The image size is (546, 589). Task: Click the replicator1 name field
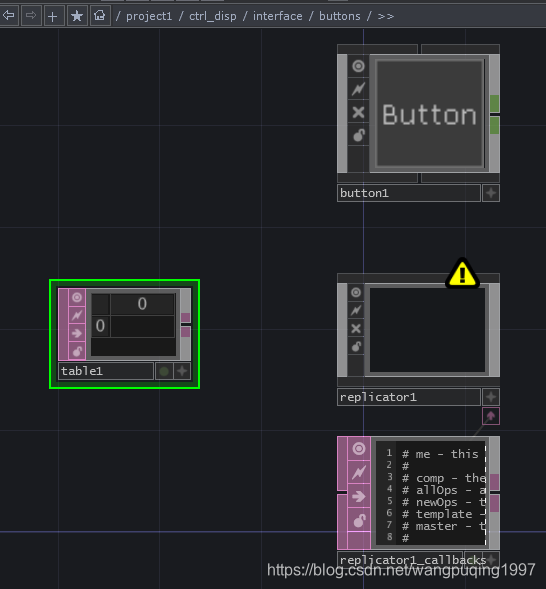[409, 397]
